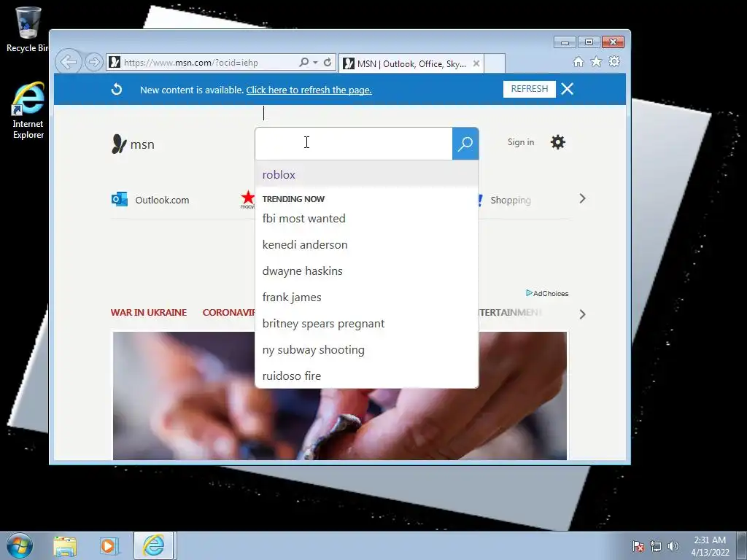Select 'fbi most wanted' trending suggestion

(367, 219)
